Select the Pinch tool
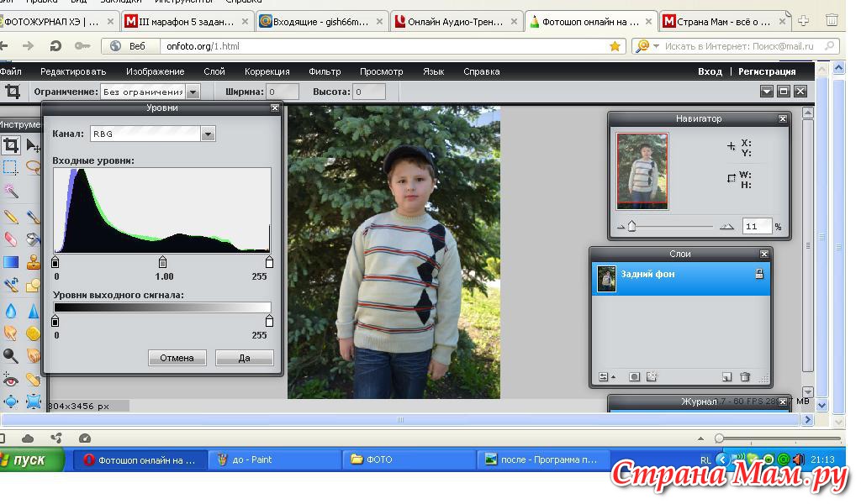The width and height of the screenshot is (861, 504). pyautogui.click(x=34, y=402)
